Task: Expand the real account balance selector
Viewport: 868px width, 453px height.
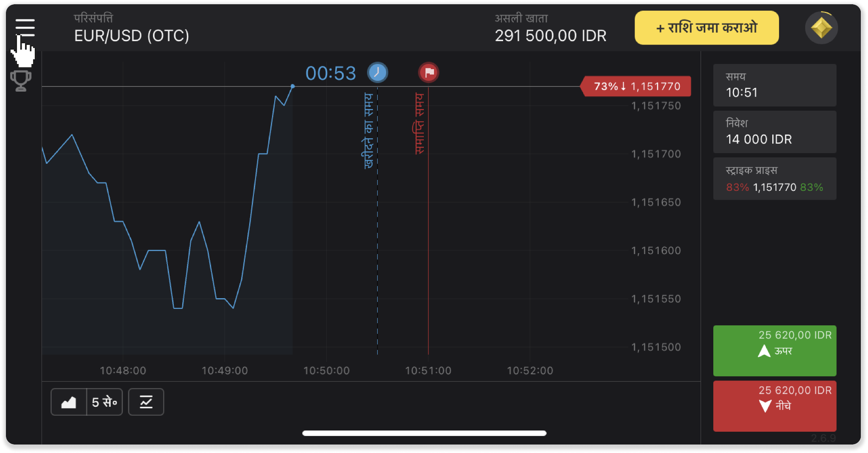Action: [x=550, y=29]
